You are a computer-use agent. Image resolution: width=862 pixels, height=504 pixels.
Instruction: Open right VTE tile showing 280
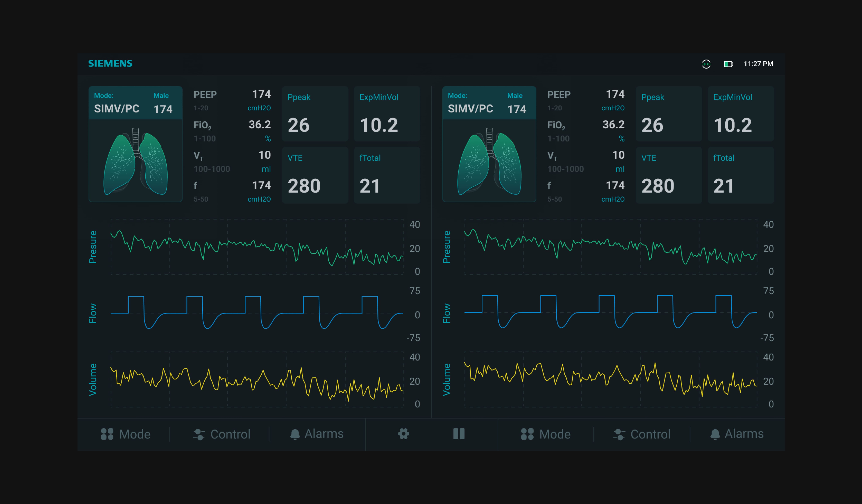click(x=669, y=175)
